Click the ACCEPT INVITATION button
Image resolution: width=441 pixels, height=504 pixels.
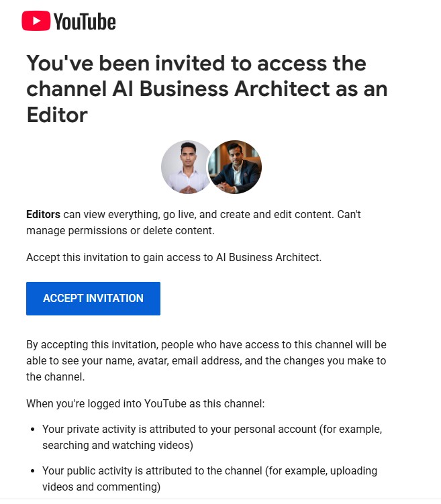[x=93, y=299]
